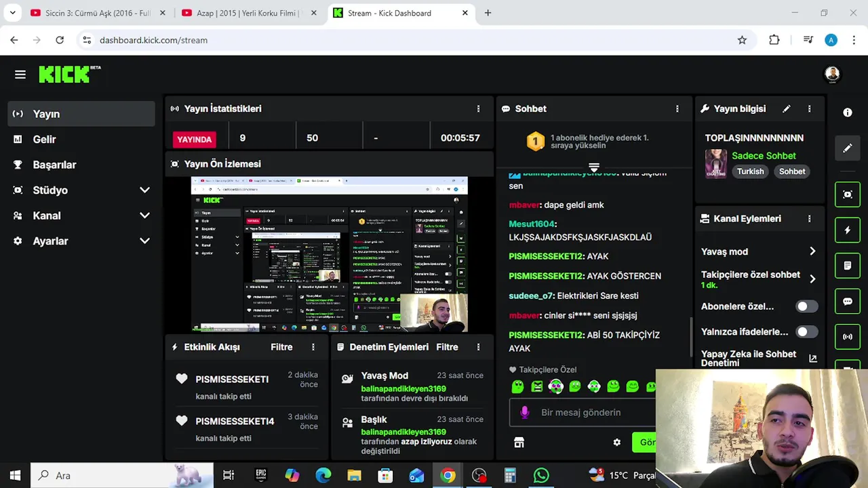Viewport: 868px width, 488px height.
Task: Open Yayın İstatistikleri panel options menu
Action: point(478,108)
